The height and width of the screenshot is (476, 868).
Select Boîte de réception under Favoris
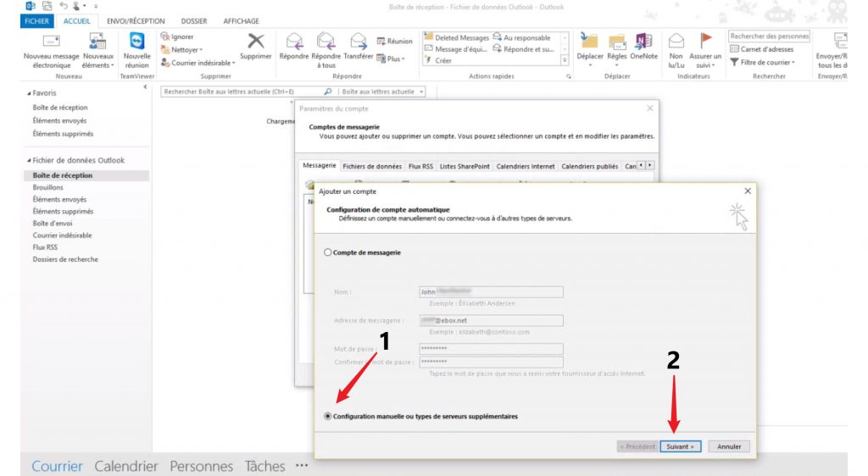[x=60, y=108]
